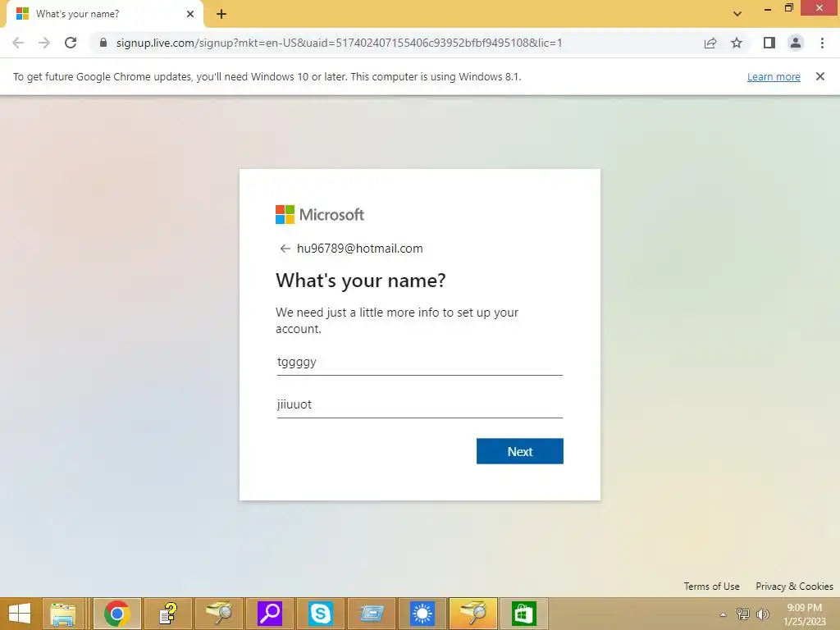View site information via padlock icon
Screen dimensions: 840x630
coord(103,43)
